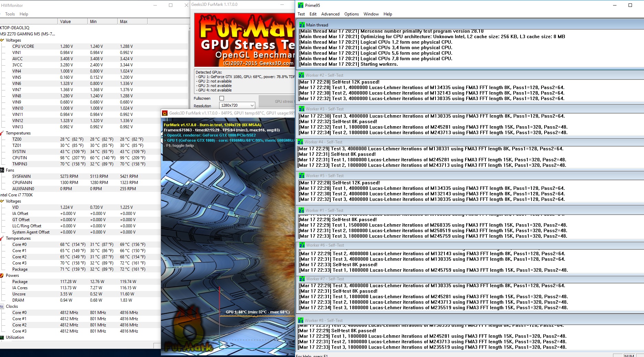Screen dimensions: 644x357
Task: Select the Core #3 temperature row showing 70 °C
Action: [80, 263]
